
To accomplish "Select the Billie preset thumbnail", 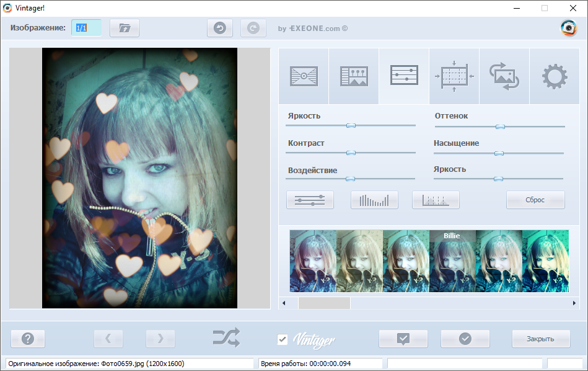I will pyautogui.click(x=452, y=261).
